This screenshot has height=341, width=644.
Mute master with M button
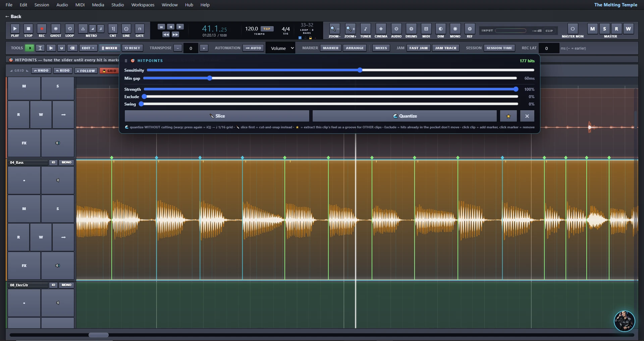pyautogui.click(x=593, y=29)
